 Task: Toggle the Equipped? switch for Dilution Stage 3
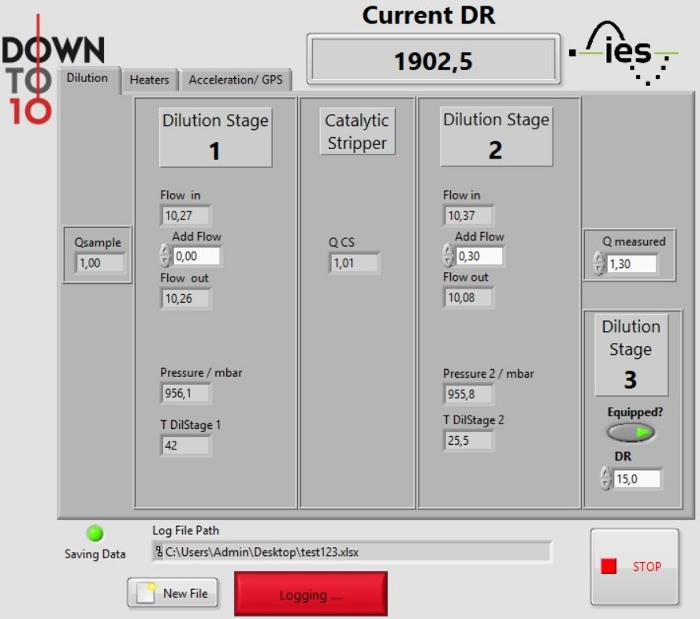click(x=630, y=432)
